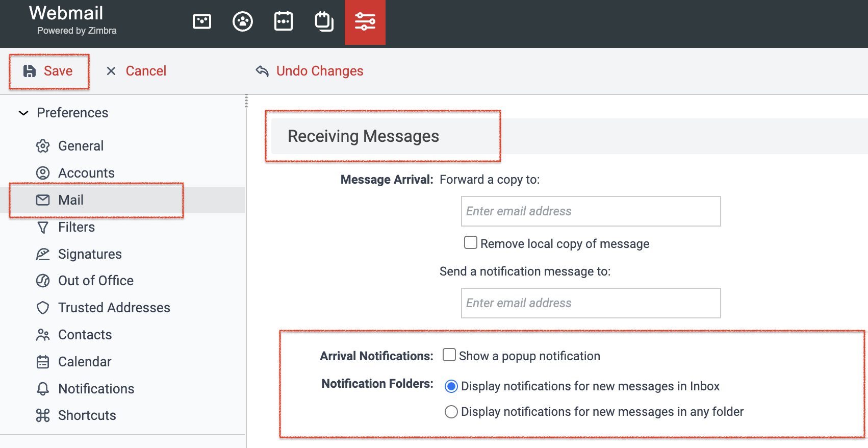Open the Calendar tab icon in the top bar
This screenshot has height=448, width=868.
(x=284, y=21)
